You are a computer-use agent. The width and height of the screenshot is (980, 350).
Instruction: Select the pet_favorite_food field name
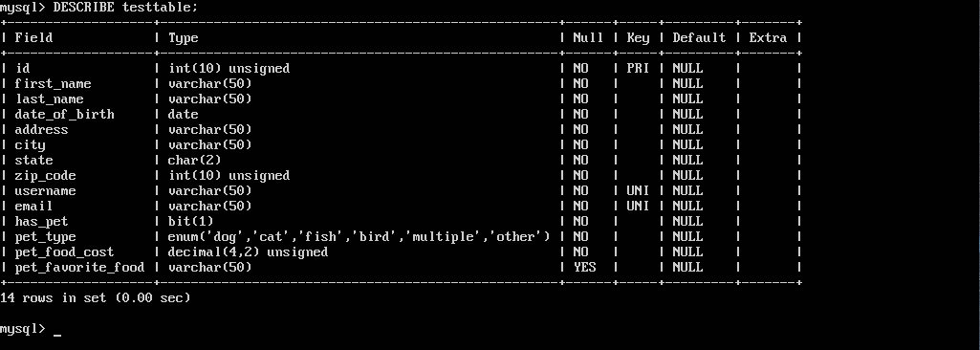pos(79,268)
